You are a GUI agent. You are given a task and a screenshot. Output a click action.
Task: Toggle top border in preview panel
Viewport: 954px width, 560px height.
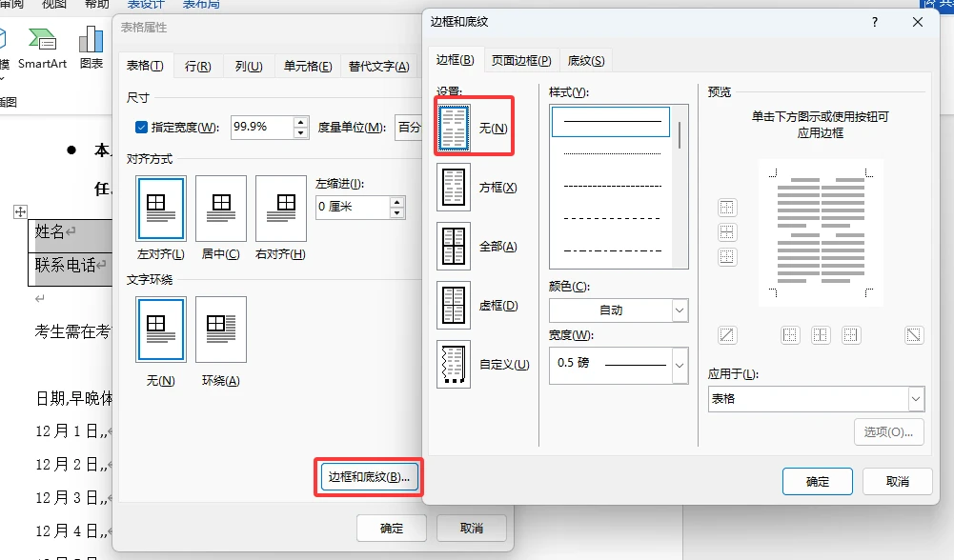tap(727, 208)
